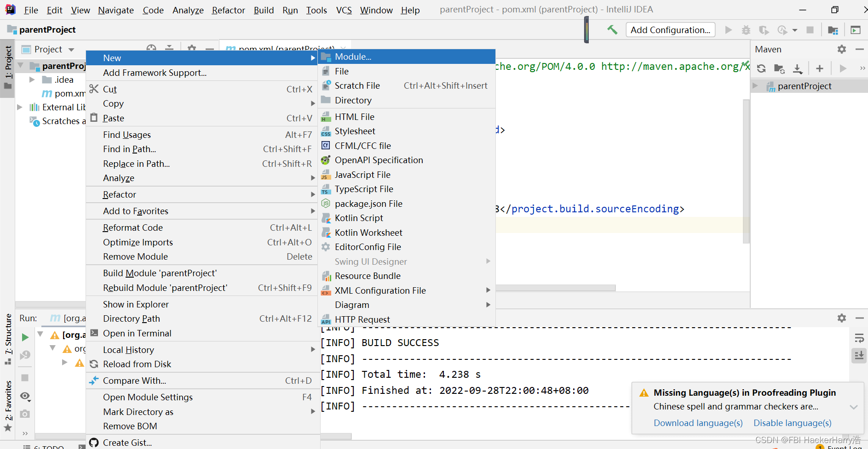The width and height of the screenshot is (868, 449).
Task: Expand the .idea folder node
Action: click(32, 80)
